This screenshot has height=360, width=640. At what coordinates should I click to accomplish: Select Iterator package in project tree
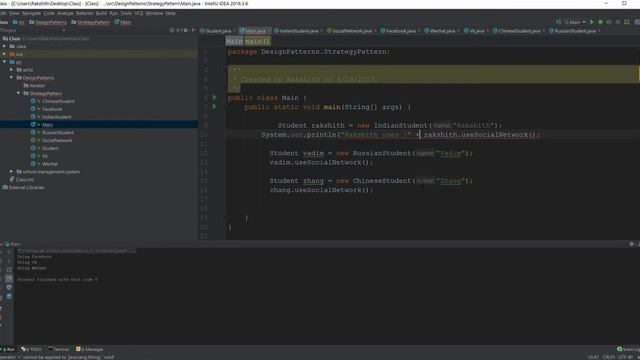click(37, 86)
